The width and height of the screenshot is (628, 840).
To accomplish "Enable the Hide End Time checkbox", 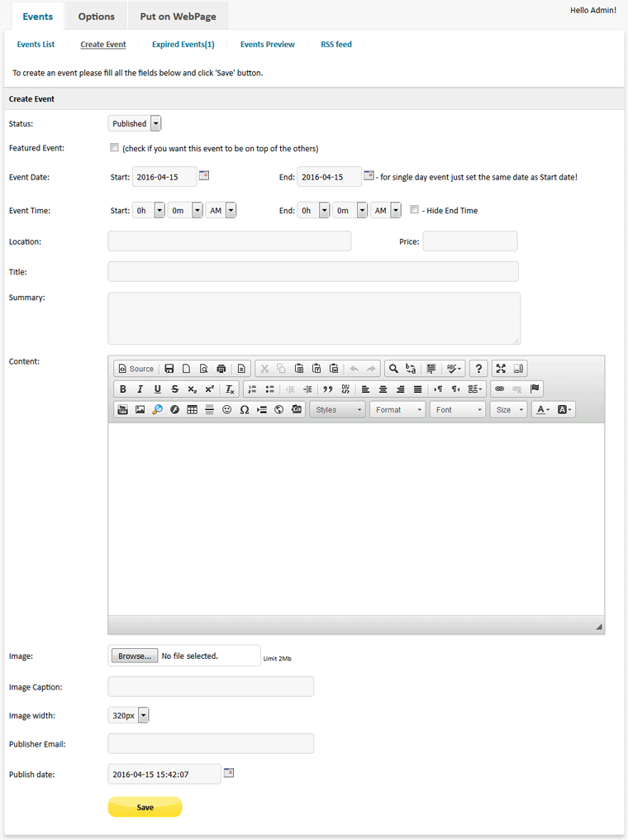I will 415,210.
